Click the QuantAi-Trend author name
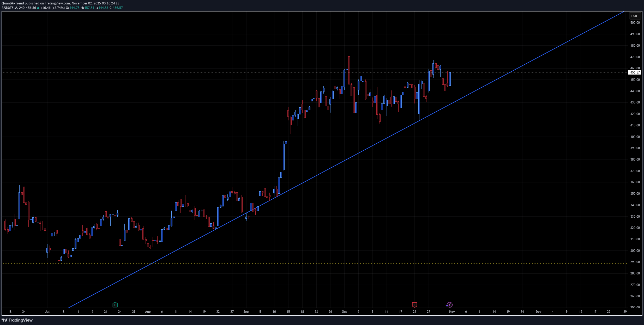 (x=13, y=3)
